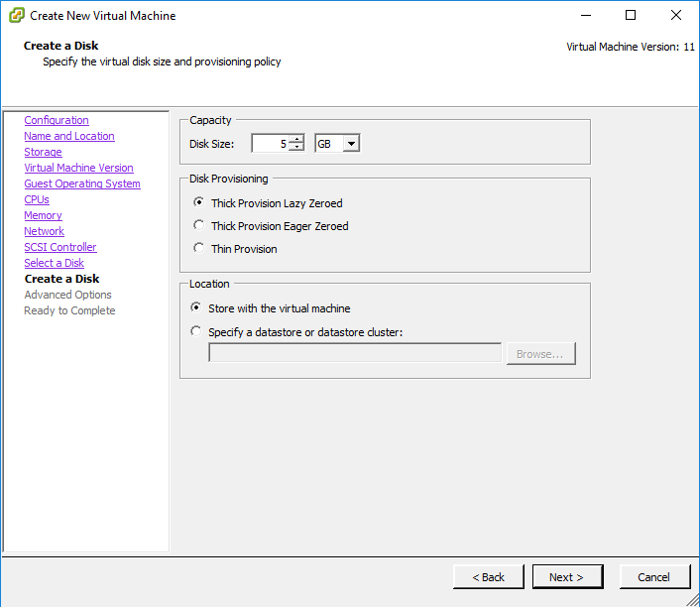The height and width of the screenshot is (607, 700).
Task: Open the Configuration step link
Action: [57, 120]
